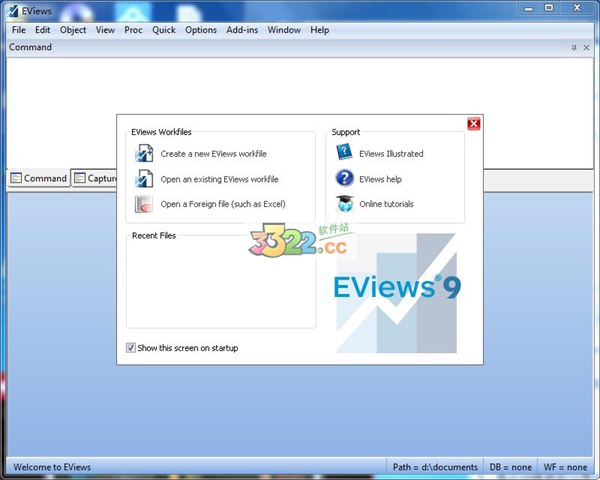Maximize the EViews window
600x480 pixels.
549,8
